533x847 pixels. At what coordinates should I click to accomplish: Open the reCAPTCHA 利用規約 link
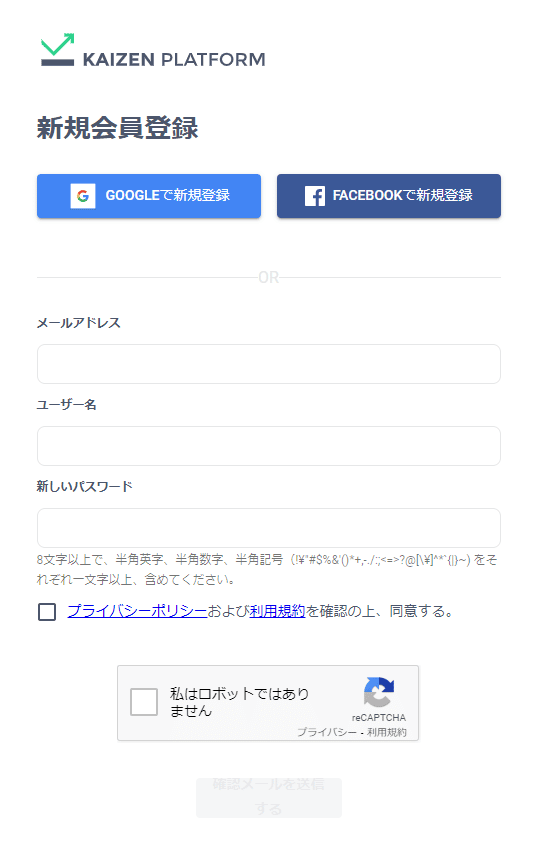pyautogui.click(x=387, y=732)
